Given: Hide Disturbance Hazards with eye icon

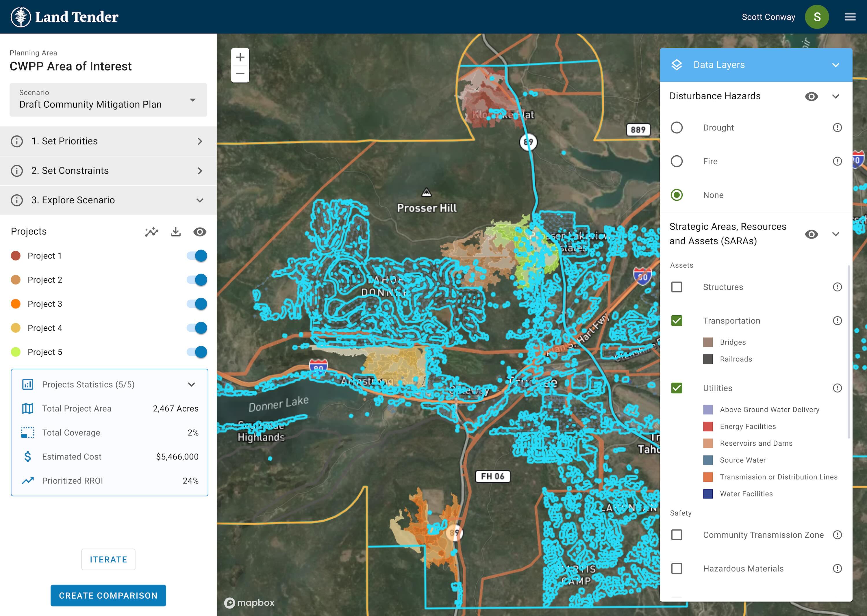Looking at the screenshot, I should tap(811, 96).
